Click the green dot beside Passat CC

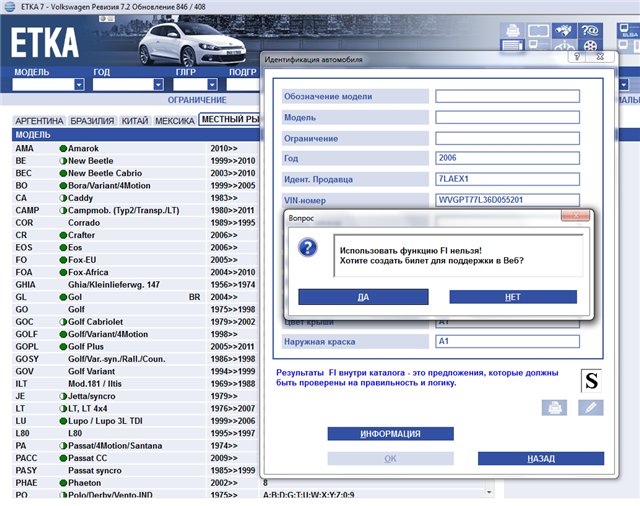pos(63,458)
